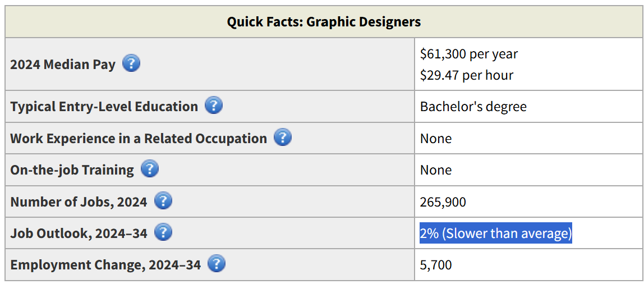Click the Work Experience in a Related Occupation label
Image resolution: width=644 pixels, height=284 pixels.
[139, 138]
